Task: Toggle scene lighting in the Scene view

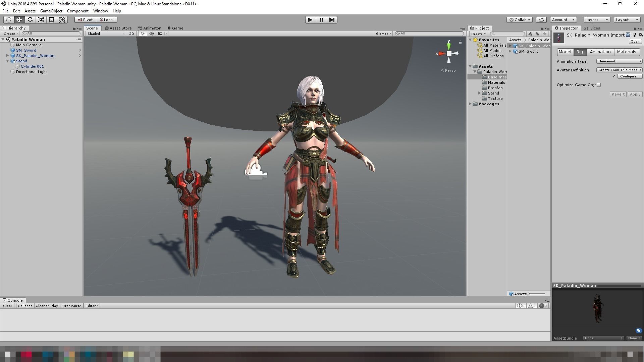Action: click(142, 34)
